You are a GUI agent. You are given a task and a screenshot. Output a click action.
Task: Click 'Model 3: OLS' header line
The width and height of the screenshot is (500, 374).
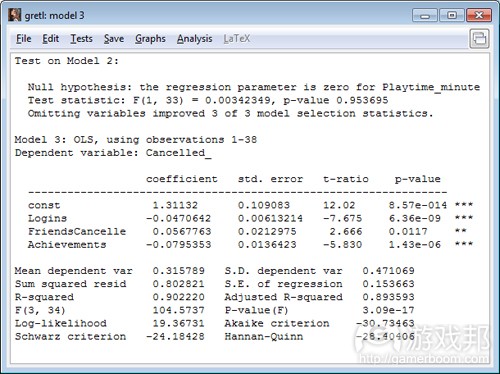point(136,139)
